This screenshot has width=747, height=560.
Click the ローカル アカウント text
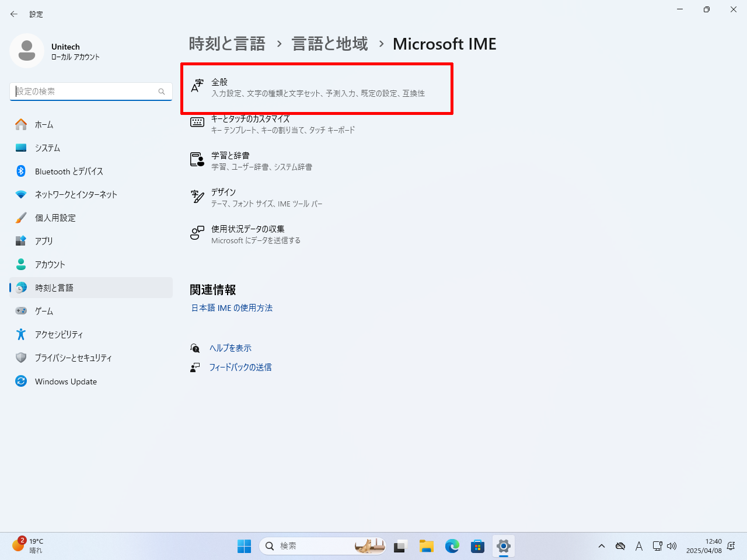pos(75,57)
